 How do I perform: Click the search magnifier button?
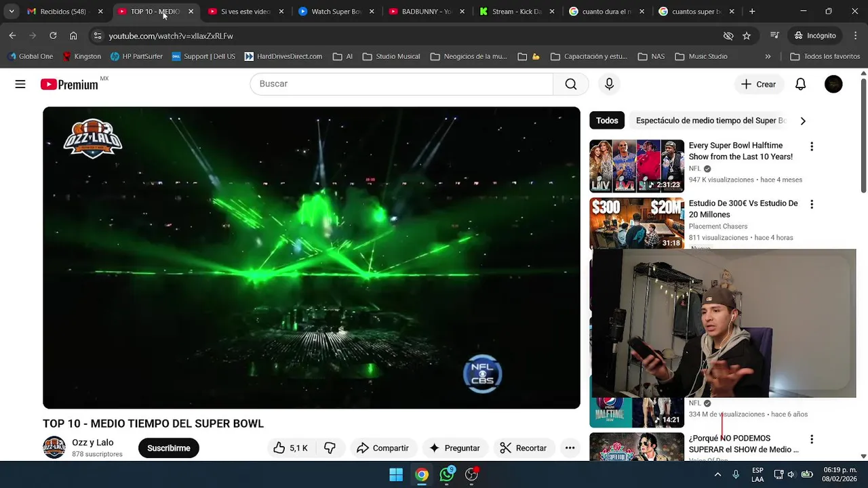(571, 84)
